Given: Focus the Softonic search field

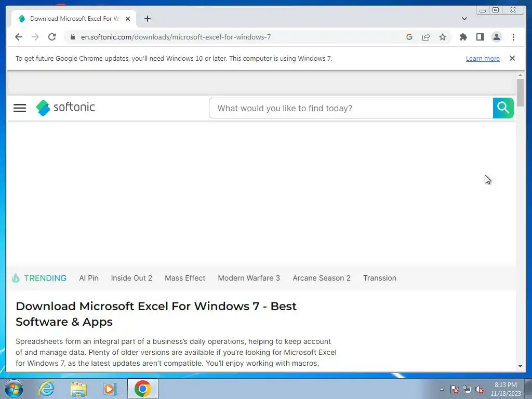Looking at the screenshot, I should (351, 108).
